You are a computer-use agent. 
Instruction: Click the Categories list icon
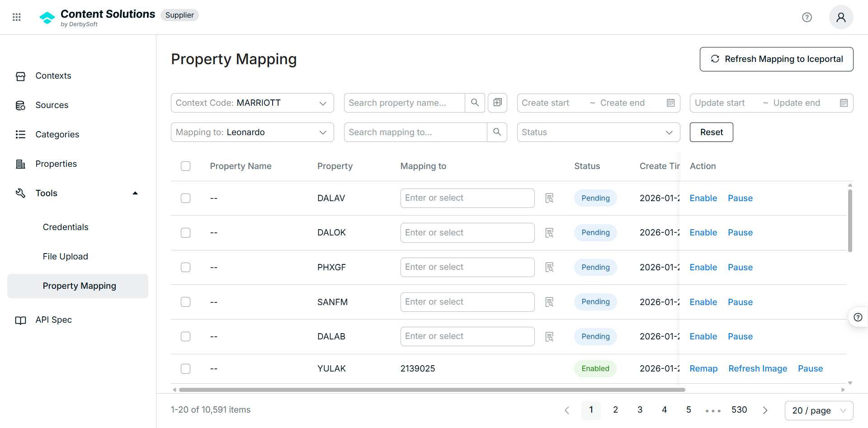pyautogui.click(x=20, y=135)
